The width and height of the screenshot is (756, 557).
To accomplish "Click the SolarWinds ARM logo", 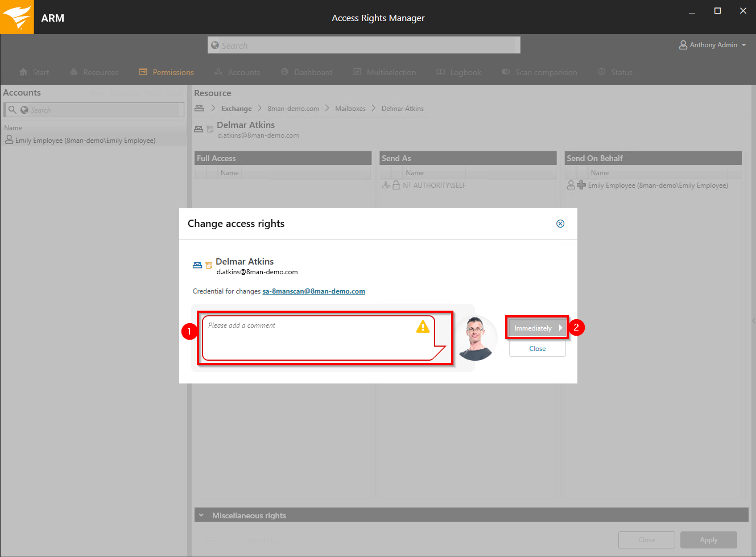I will pyautogui.click(x=17, y=17).
